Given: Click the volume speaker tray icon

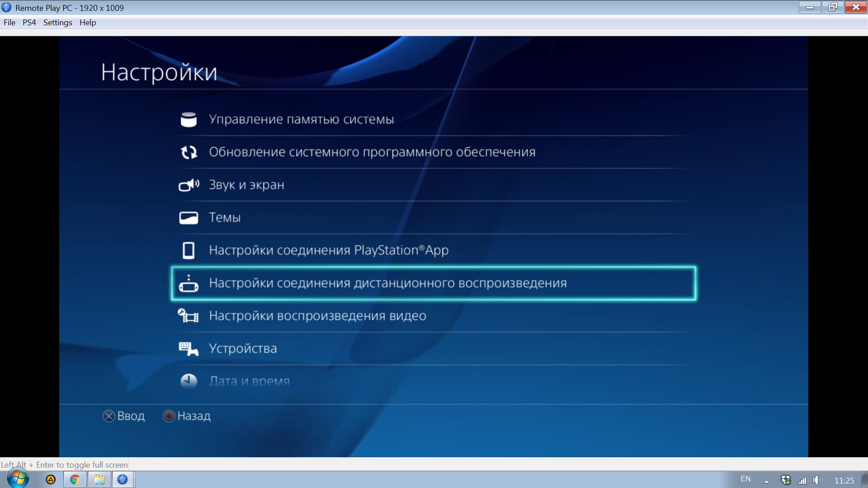Looking at the screenshot, I should coord(818,480).
